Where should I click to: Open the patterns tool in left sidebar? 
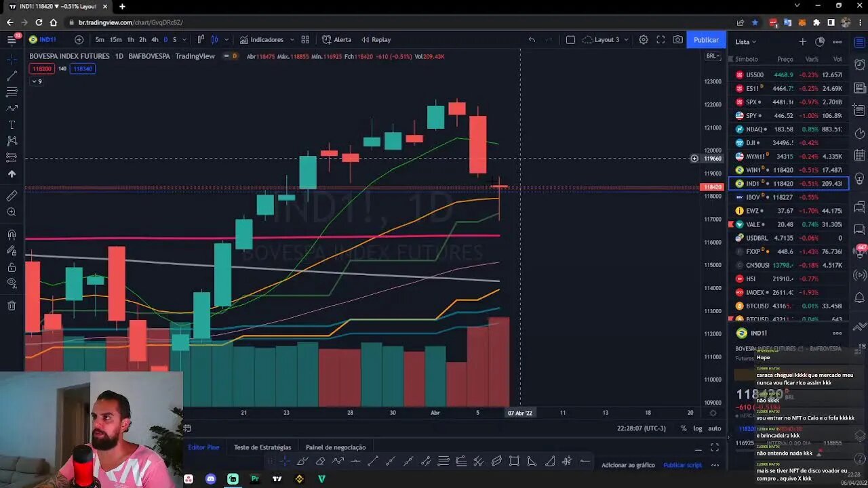pos(12,141)
